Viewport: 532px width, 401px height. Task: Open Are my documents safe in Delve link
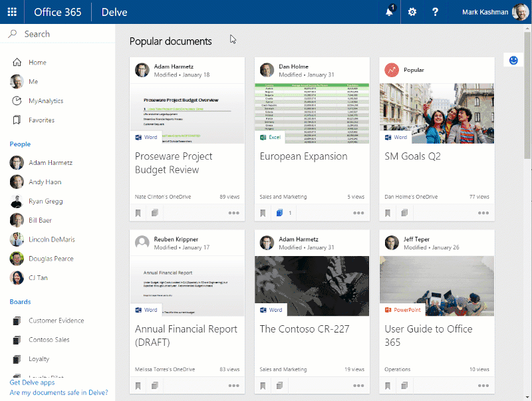point(59,392)
